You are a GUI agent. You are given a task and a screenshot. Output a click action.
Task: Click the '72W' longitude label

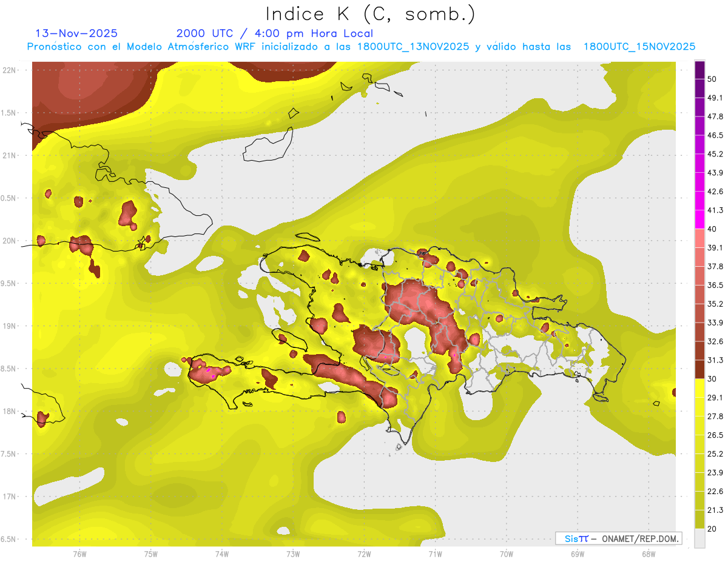364,554
